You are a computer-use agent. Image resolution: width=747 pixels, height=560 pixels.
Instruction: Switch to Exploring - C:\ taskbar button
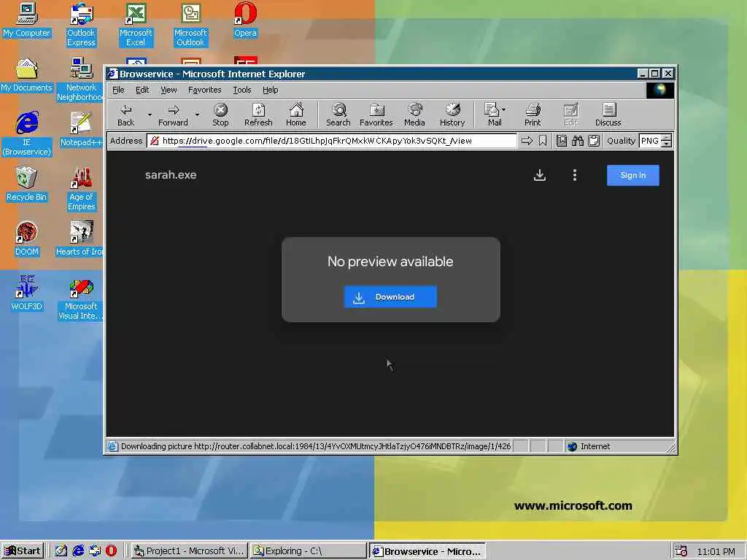[309, 551]
